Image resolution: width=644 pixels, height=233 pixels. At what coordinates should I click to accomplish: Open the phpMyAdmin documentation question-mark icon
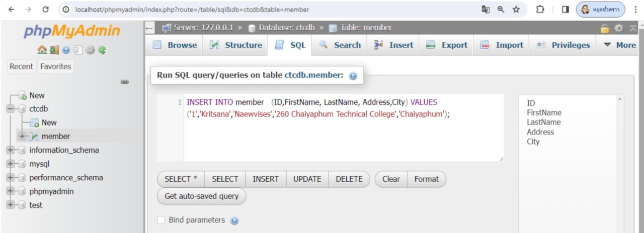(66, 50)
